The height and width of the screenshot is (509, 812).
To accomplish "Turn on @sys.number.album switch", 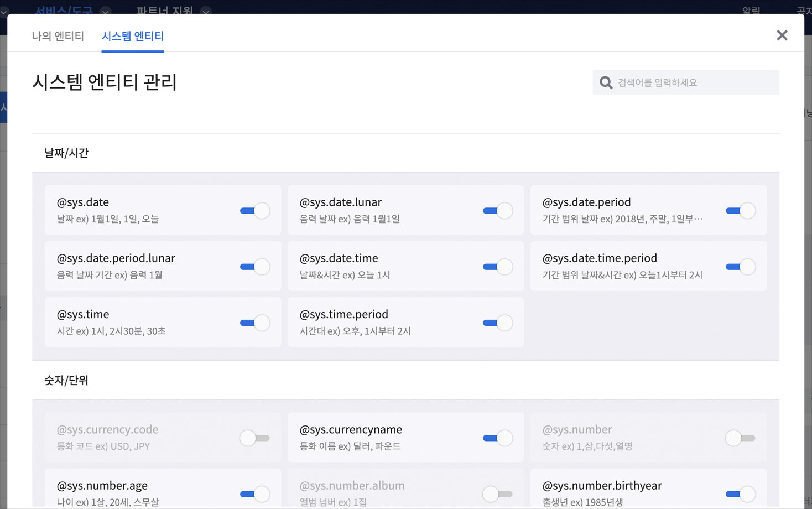I will pyautogui.click(x=497, y=494).
